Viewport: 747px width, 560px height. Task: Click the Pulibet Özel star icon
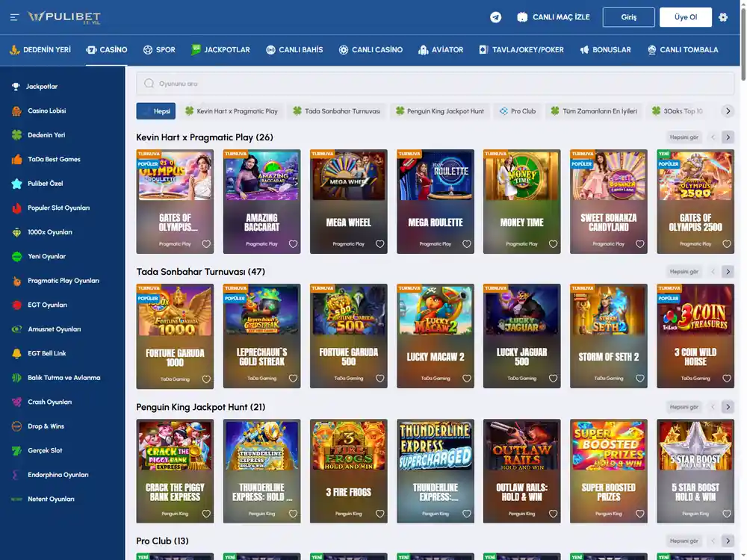click(16, 184)
